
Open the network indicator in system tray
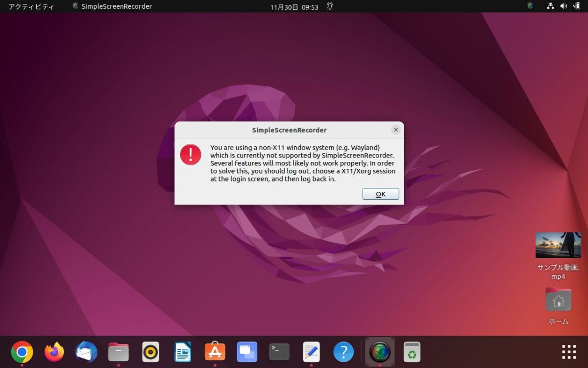click(x=550, y=6)
